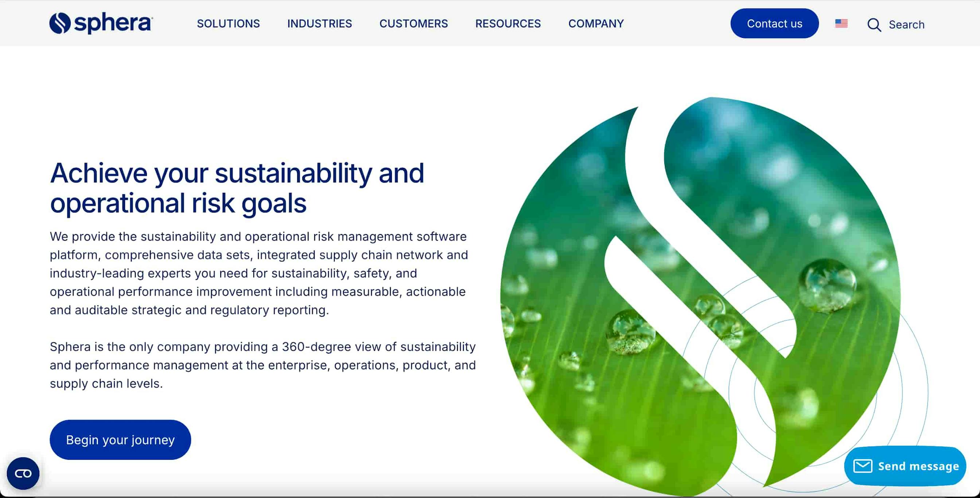
Task: Expand the INDUSTRIES menu
Action: pos(320,24)
